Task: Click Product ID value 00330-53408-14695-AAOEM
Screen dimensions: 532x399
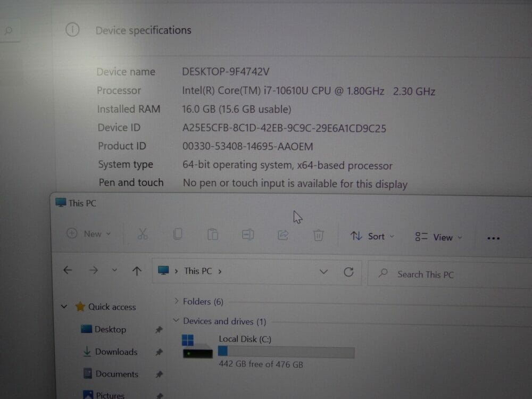Action: tap(248, 147)
